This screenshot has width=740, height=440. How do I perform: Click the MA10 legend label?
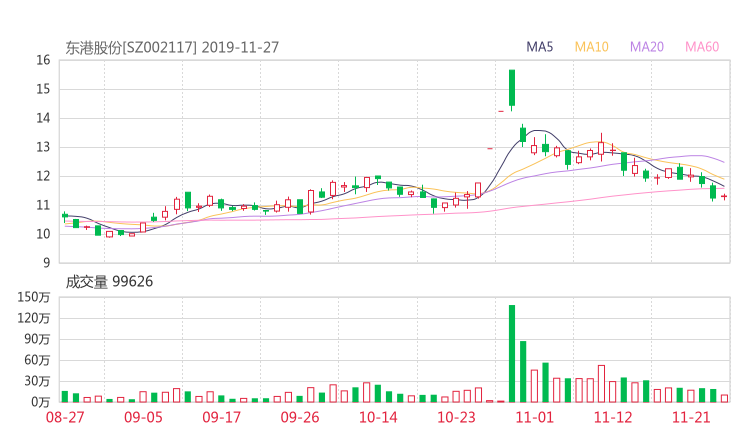pos(591,47)
